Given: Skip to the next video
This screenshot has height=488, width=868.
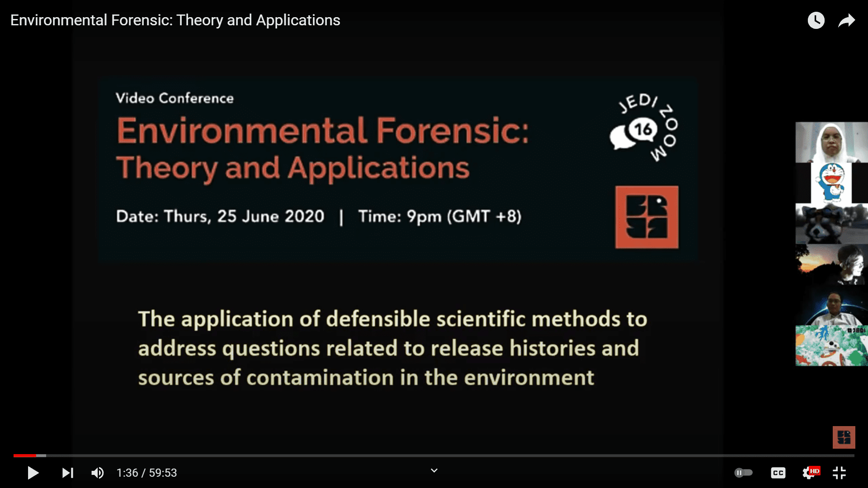Looking at the screenshot, I should (x=67, y=473).
